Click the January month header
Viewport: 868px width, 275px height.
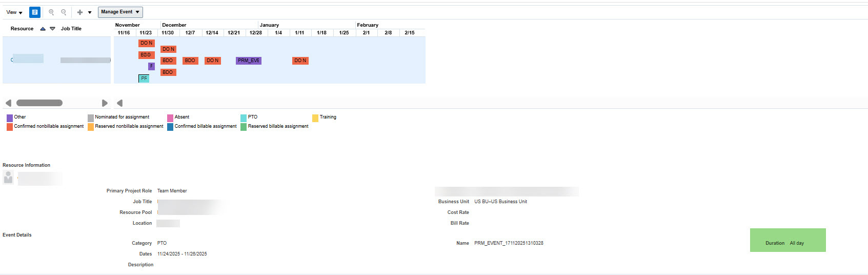(269, 25)
